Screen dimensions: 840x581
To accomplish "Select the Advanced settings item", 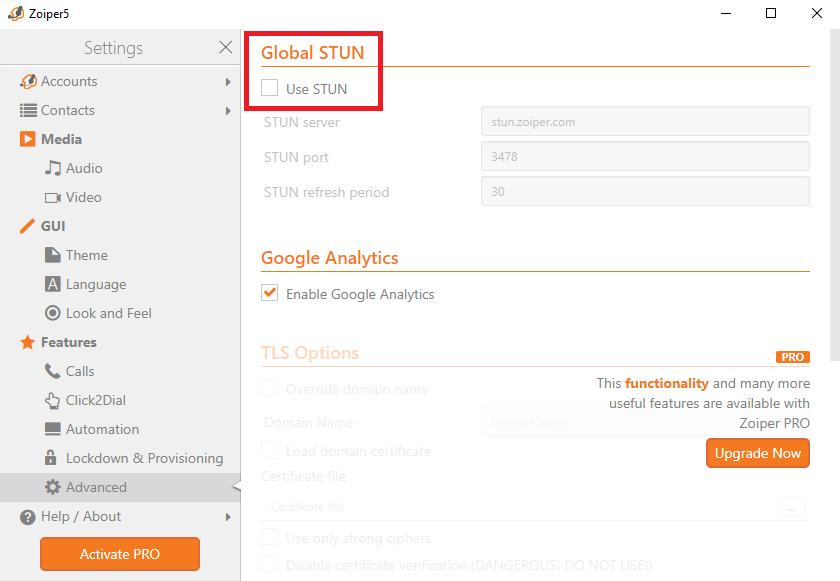I will click(96, 487).
